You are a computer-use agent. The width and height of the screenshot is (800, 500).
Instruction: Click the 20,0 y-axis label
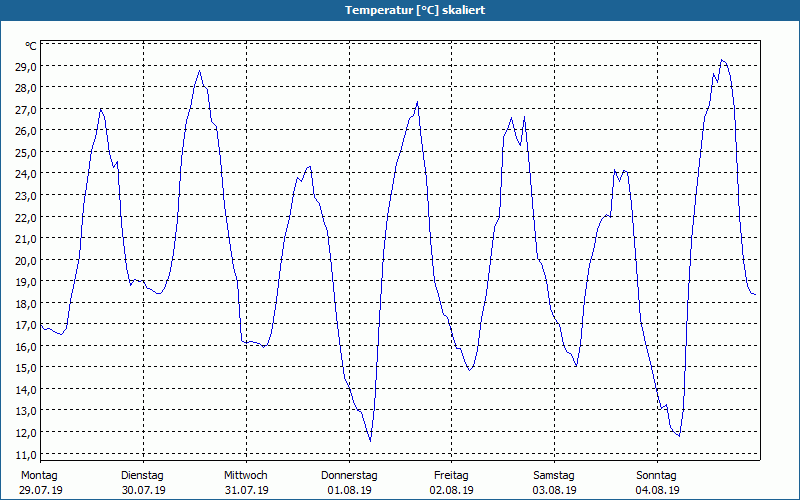pyautogui.click(x=27, y=260)
